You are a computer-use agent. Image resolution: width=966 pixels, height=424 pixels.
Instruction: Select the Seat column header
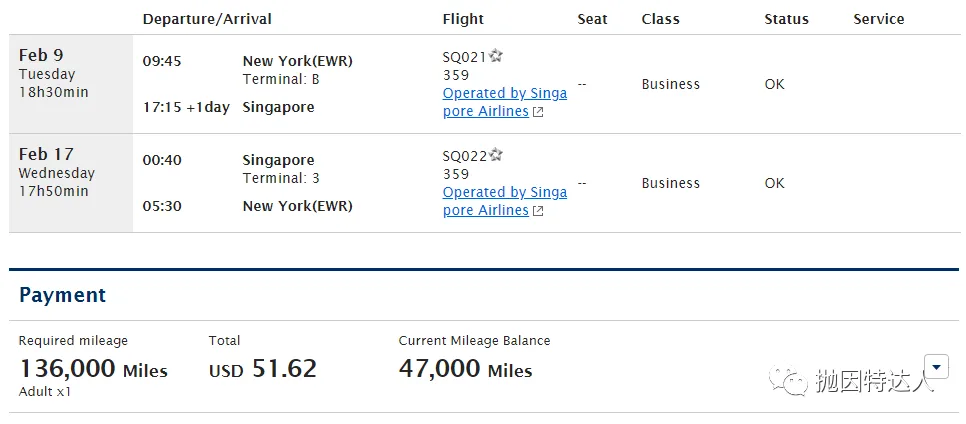pyautogui.click(x=593, y=19)
